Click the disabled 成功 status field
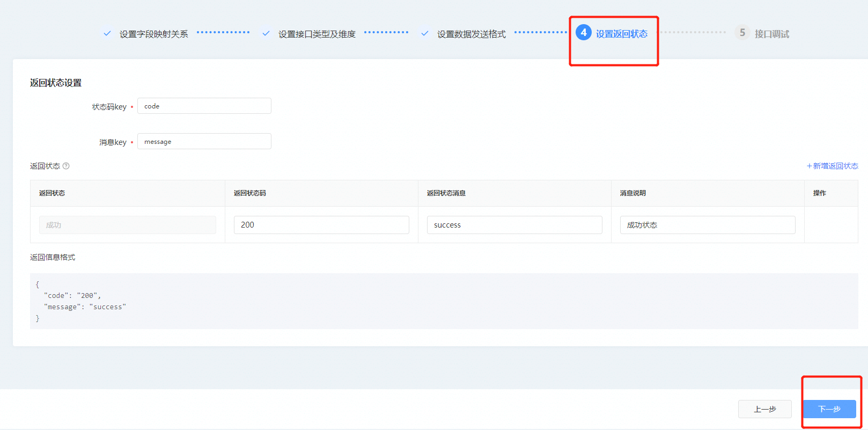The width and height of the screenshot is (868, 430). tap(128, 225)
